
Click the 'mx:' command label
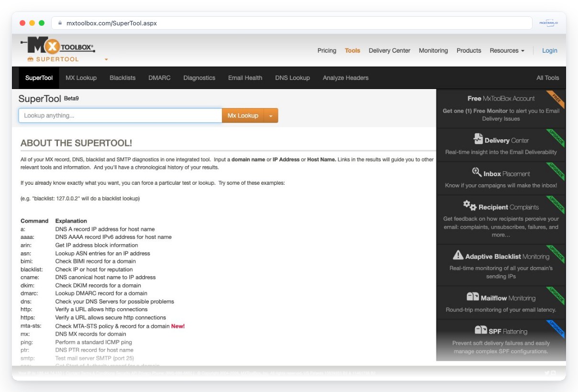click(x=25, y=334)
